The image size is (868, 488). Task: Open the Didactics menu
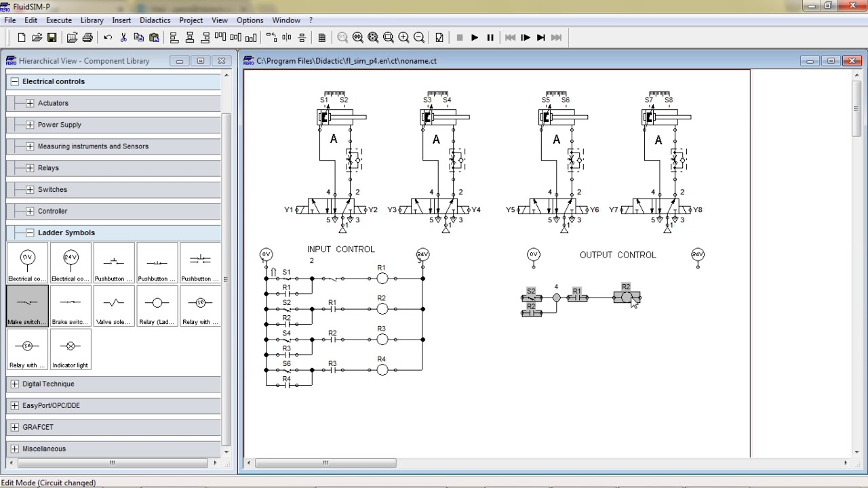coord(155,20)
